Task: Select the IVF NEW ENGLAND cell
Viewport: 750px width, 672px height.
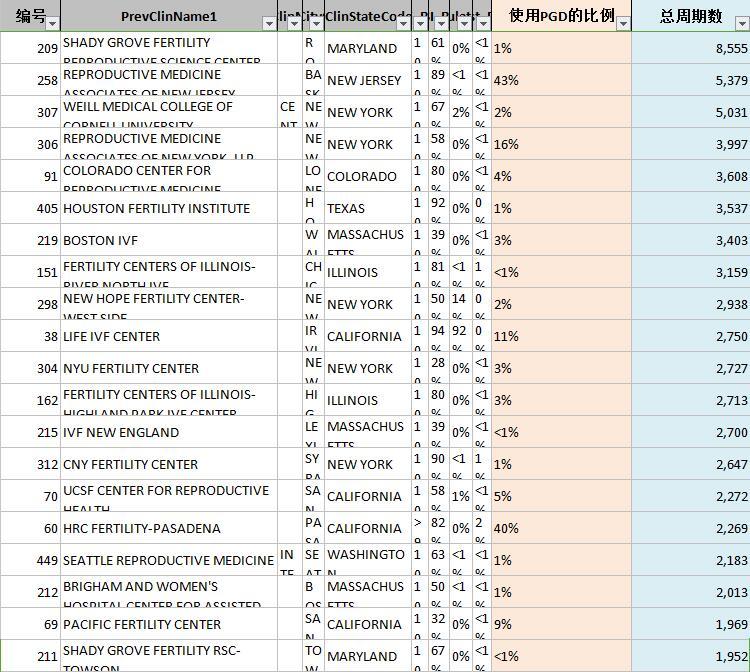Action: click(x=169, y=432)
